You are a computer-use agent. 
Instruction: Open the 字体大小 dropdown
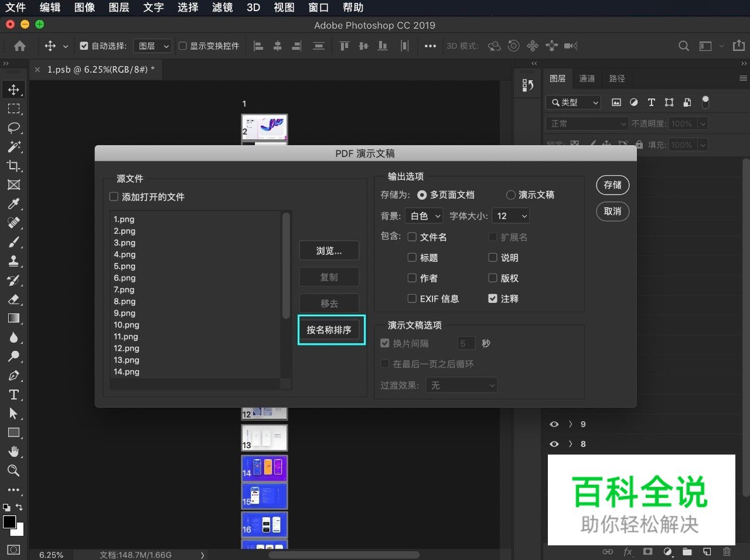click(x=510, y=216)
